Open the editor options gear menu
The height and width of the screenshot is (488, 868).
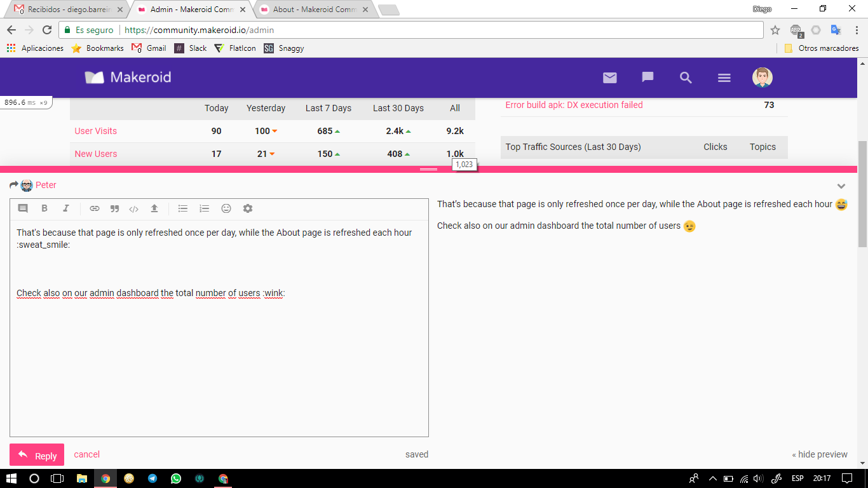[248, 208]
